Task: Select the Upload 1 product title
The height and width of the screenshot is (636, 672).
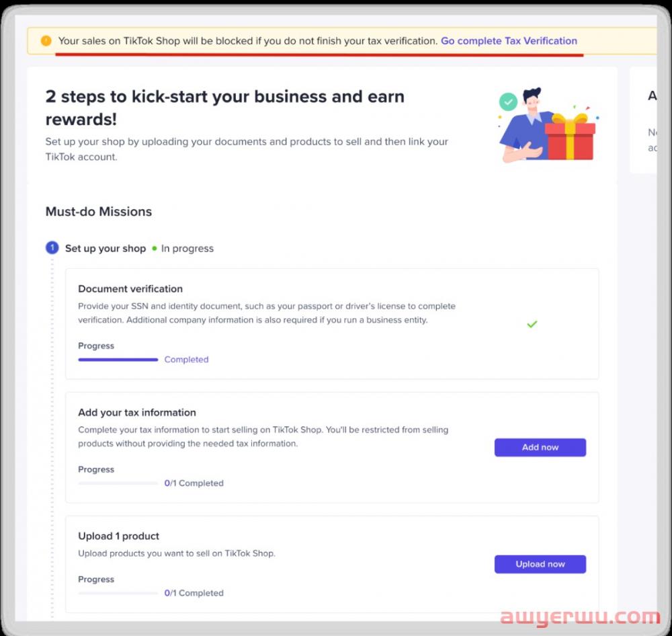Action: [x=119, y=536]
